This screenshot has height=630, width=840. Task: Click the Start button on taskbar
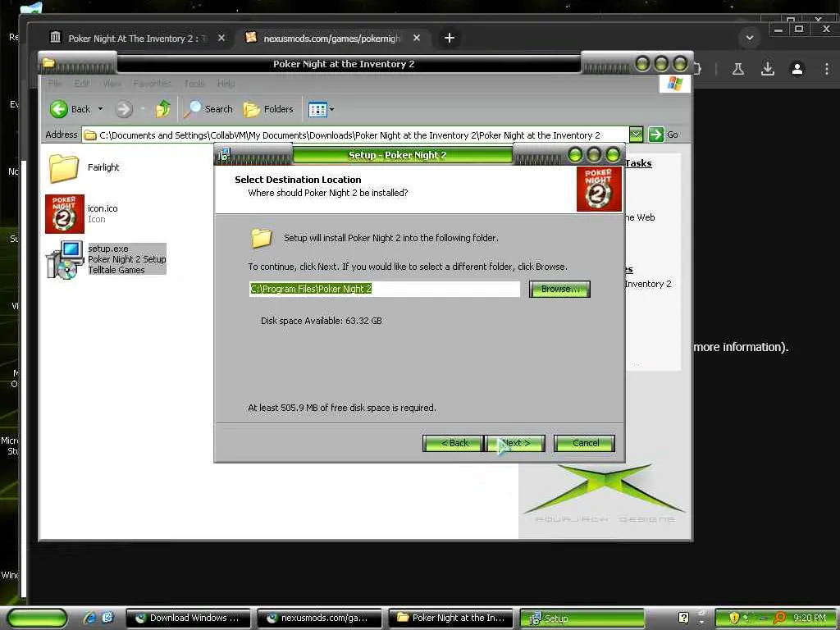tap(38, 619)
